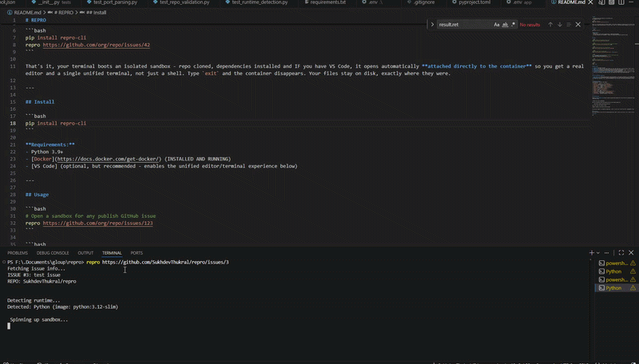Go to previous match in find widget
639x364 pixels.
coord(550,25)
